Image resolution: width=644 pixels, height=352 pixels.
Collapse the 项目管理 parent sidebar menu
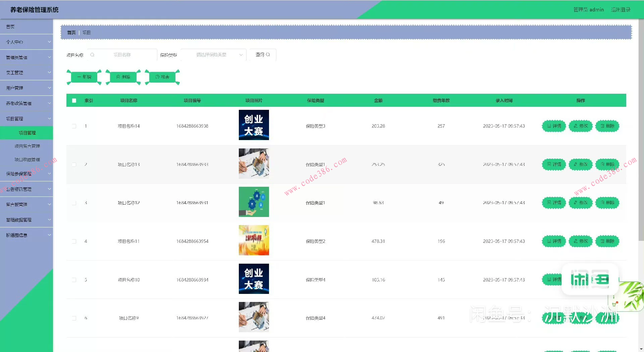coord(26,119)
